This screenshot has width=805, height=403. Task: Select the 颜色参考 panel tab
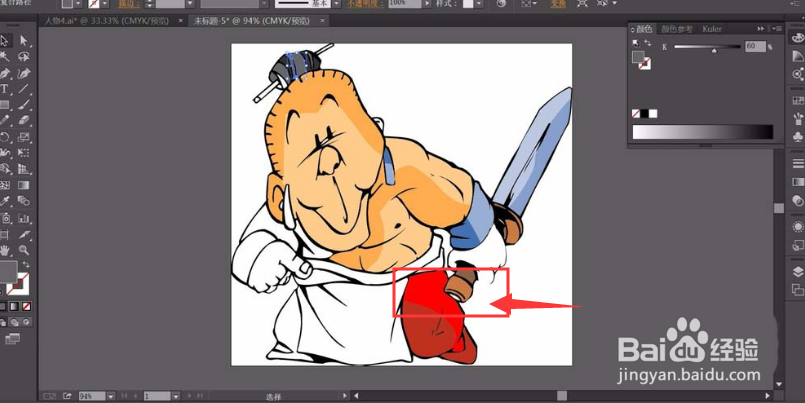coord(677,29)
